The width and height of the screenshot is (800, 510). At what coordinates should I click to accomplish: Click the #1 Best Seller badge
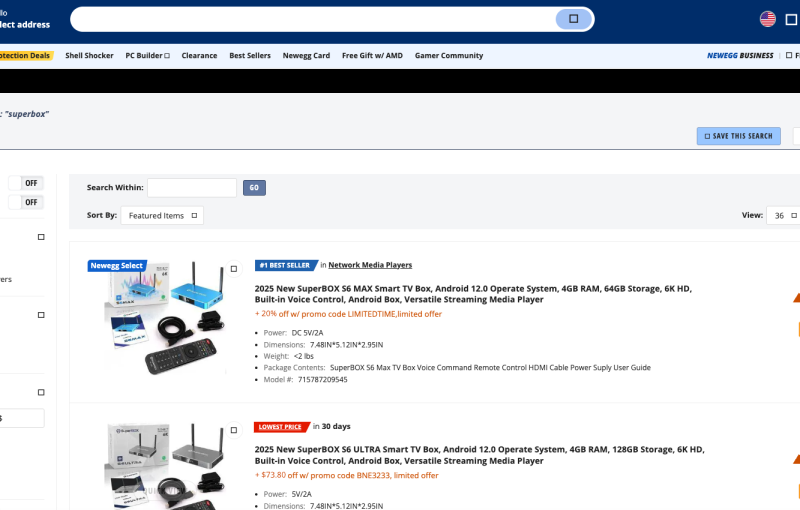pyautogui.click(x=285, y=265)
